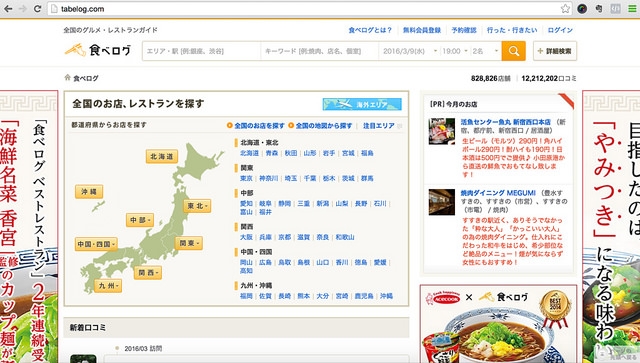
Task: Open the 鹿児島 prefecture link
Action: [364, 296]
